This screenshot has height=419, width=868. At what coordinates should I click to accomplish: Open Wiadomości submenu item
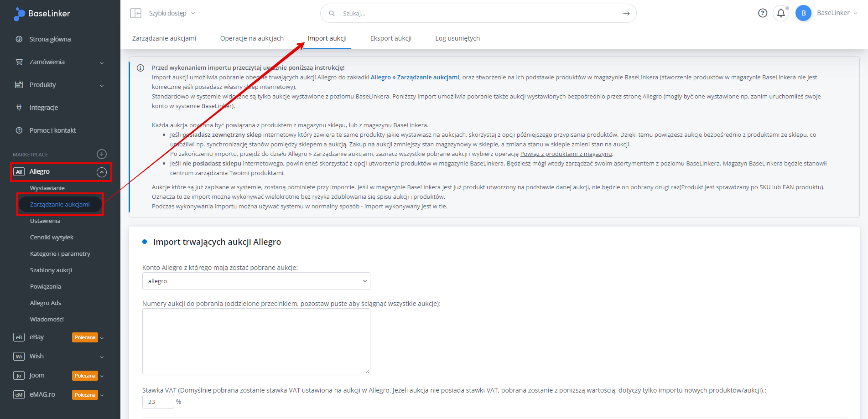pos(47,319)
